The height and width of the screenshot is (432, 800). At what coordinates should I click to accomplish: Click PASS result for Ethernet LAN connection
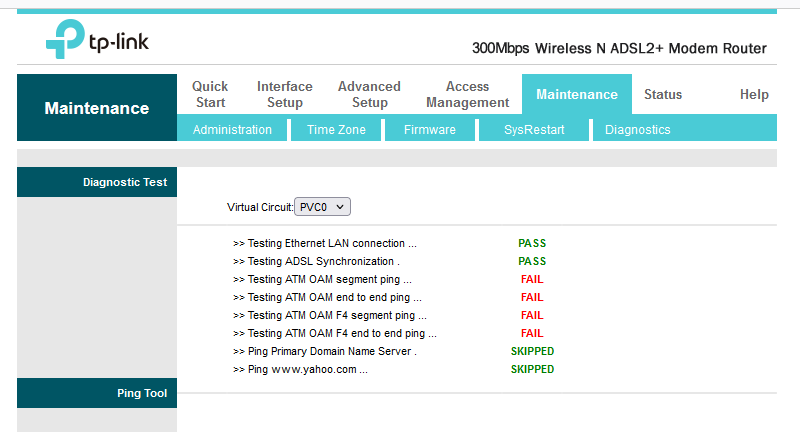point(532,243)
